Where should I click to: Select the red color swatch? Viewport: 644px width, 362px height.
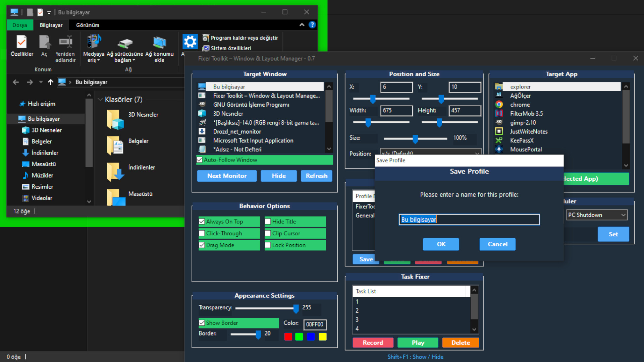[288, 337]
